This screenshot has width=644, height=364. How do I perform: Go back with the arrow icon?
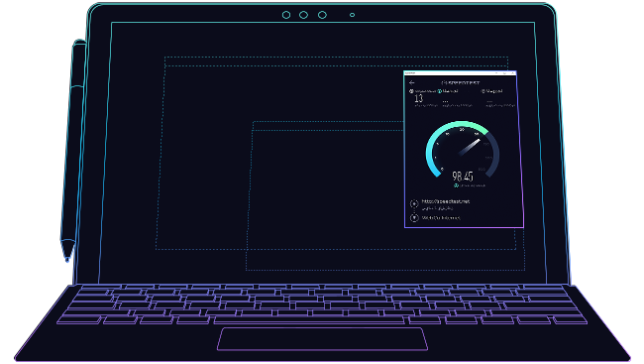[x=412, y=82]
